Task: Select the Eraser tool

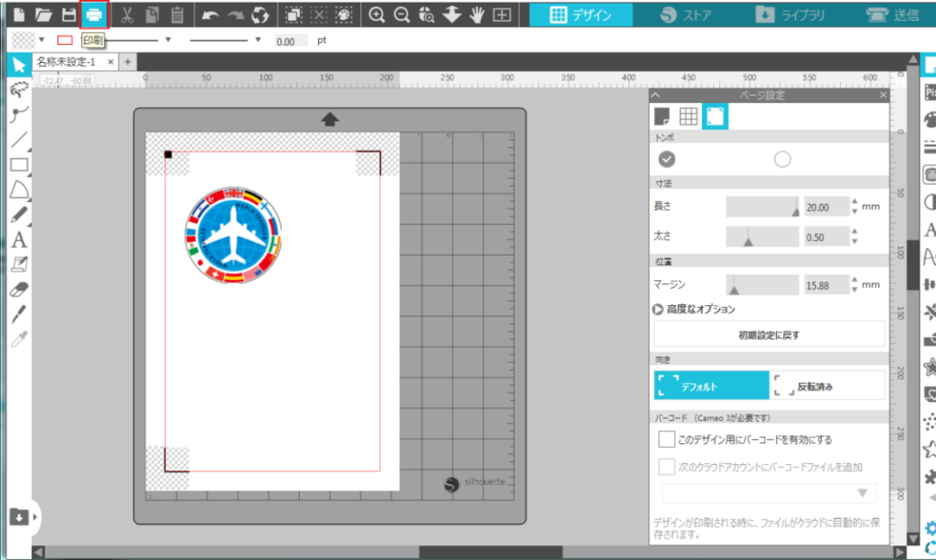Action: coord(19,290)
